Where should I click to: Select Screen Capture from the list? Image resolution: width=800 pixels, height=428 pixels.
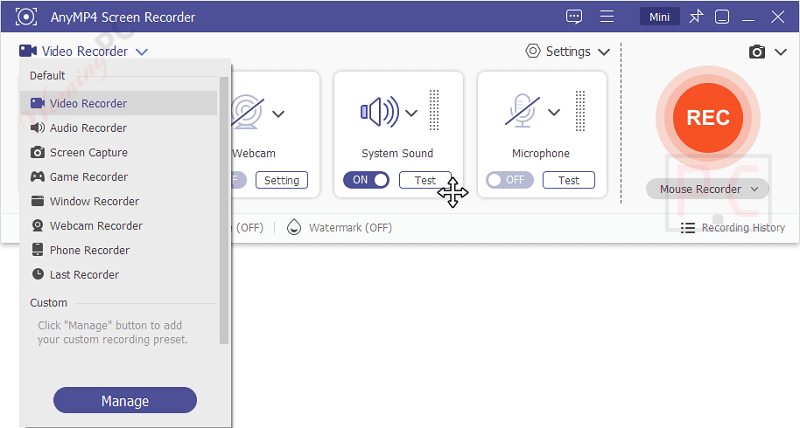click(x=118, y=152)
